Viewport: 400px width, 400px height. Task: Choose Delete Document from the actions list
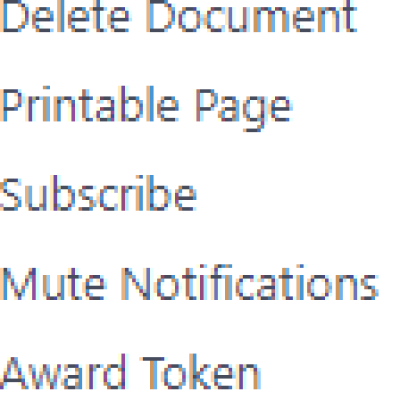[179, 15]
